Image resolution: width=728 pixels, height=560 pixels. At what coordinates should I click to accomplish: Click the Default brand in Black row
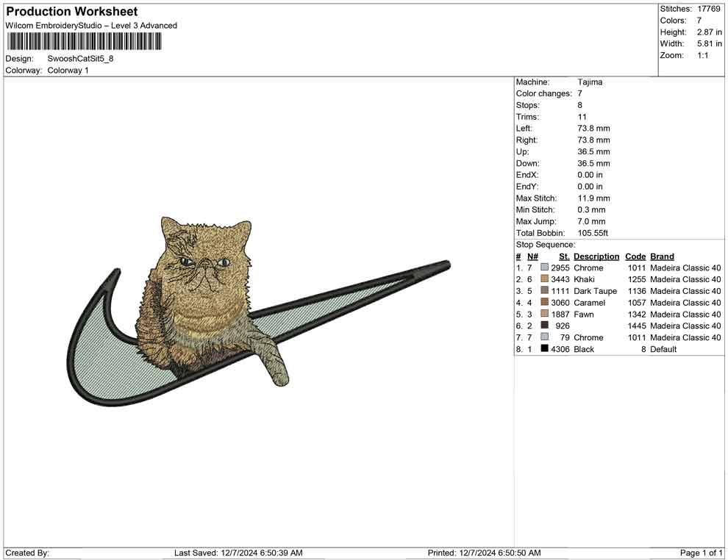(663, 349)
